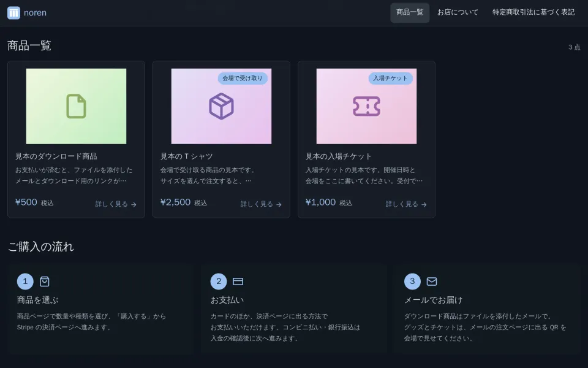The width and height of the screenshot is (588, 368).
Task: Click the ¥2,500 price
Action: [176, 202]
